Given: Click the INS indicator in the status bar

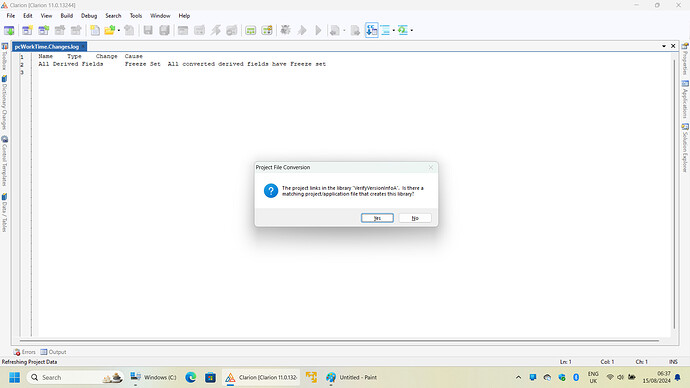Looking at the screenshot, I should [x=673, y=362].
